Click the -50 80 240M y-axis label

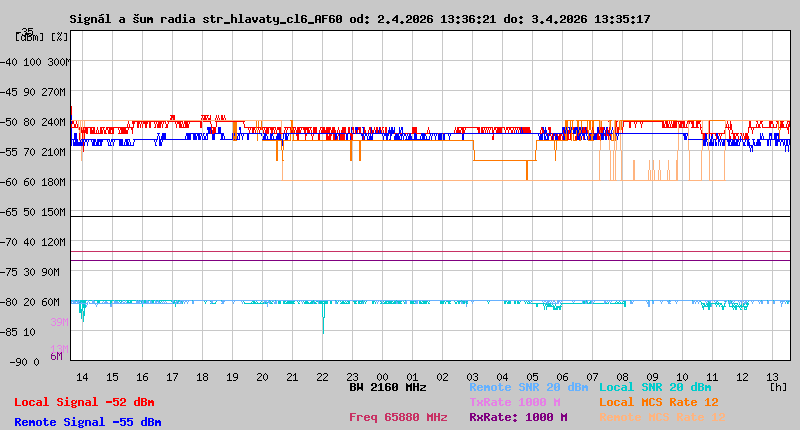click(41, 122)
